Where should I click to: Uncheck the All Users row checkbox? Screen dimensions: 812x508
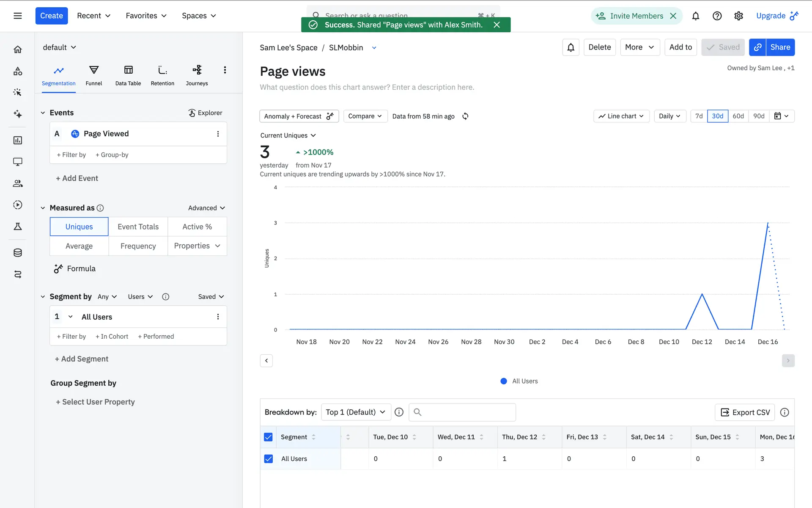click(268, 458)
